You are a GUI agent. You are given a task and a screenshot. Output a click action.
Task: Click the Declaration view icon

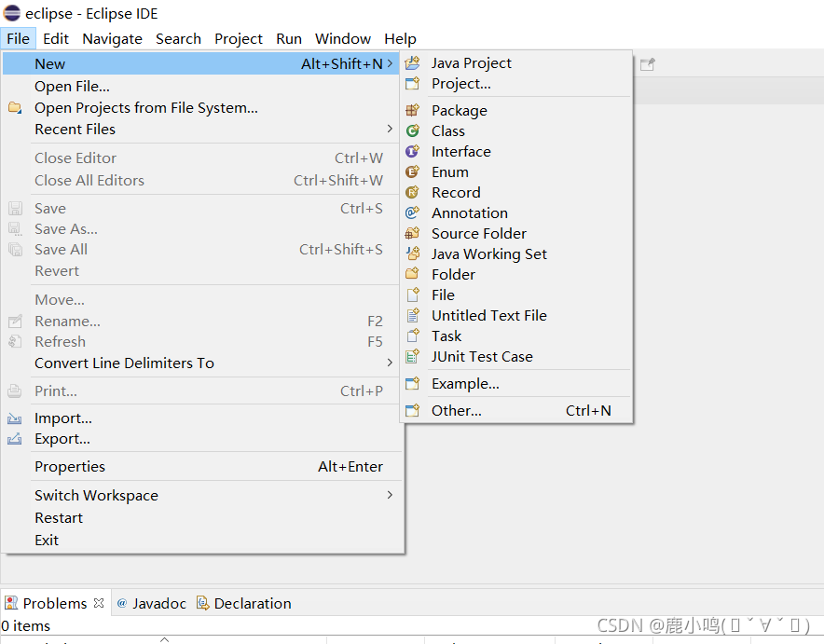203,603
